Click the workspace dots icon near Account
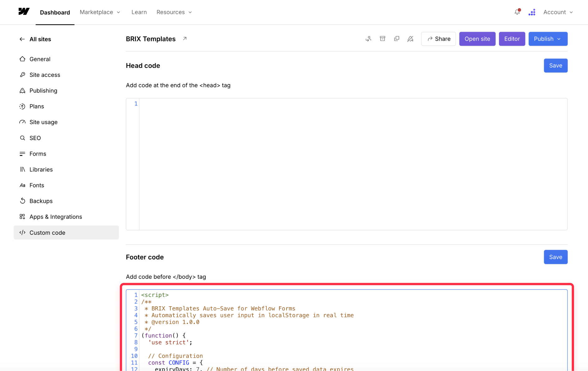588x371 pixels. coord(532,12)
